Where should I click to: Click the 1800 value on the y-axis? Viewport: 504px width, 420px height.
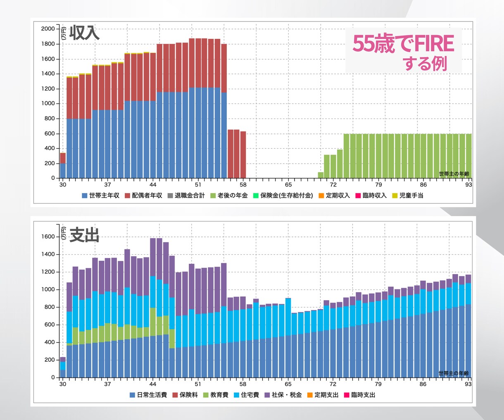click(x=48, y=44)
